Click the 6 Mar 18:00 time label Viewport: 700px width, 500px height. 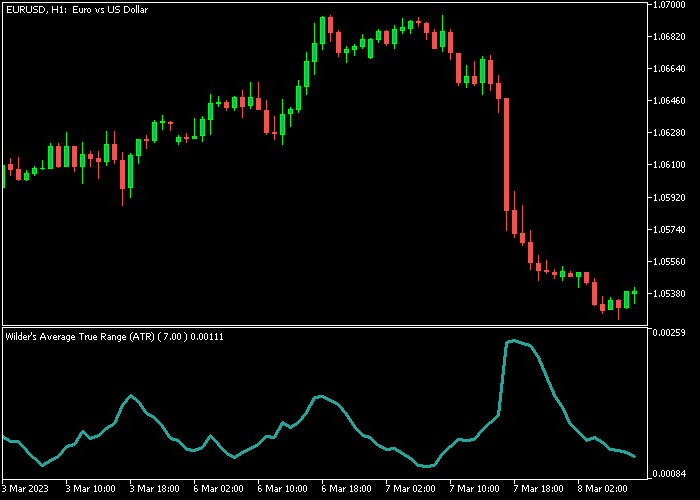(346, 489)
